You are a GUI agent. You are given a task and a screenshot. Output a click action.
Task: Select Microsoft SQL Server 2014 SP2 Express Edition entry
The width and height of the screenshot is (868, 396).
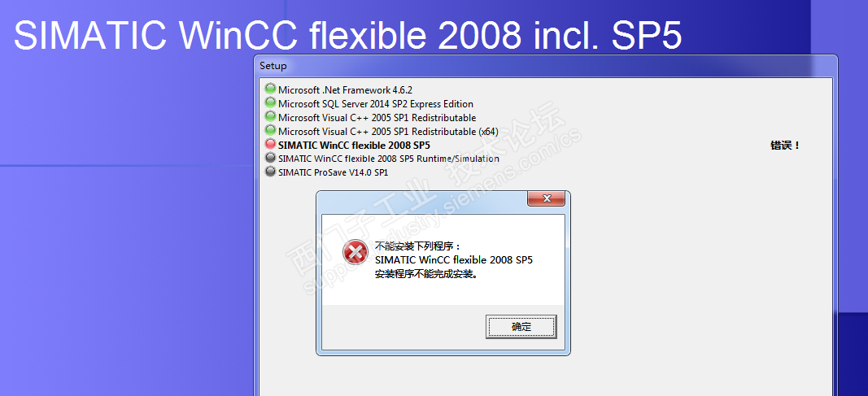(376, 103)
